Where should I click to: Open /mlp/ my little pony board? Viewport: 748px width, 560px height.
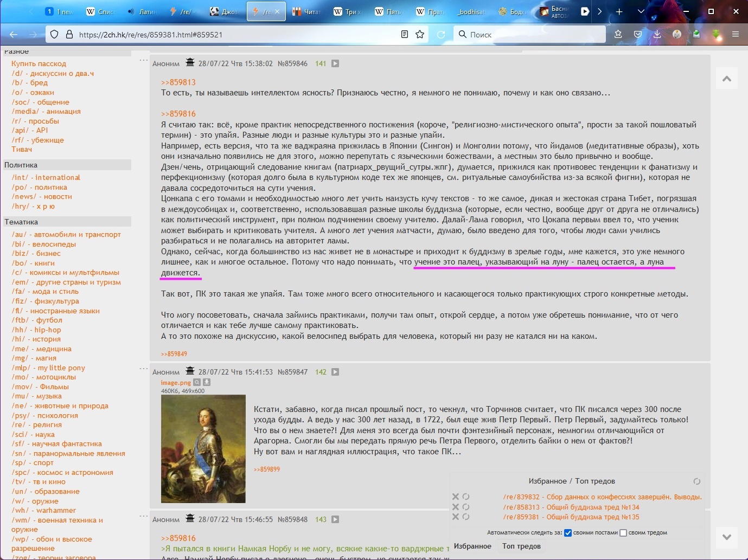tap(48, 368)
